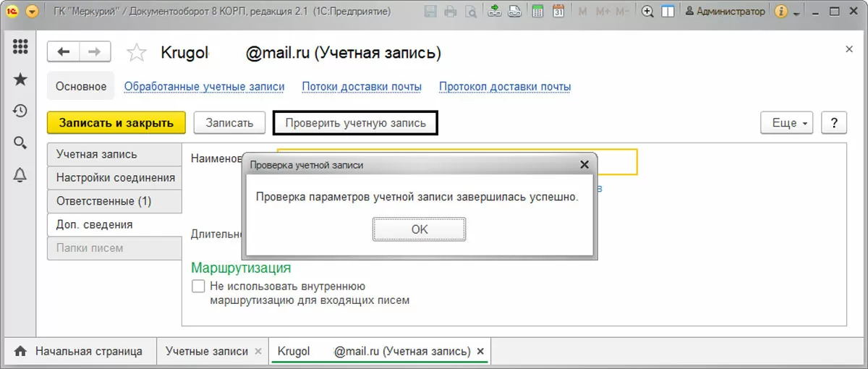This screenshot has width=868, height=369.
Task: Close the Проверка учетной записи dialog
Action: (584, 165)
